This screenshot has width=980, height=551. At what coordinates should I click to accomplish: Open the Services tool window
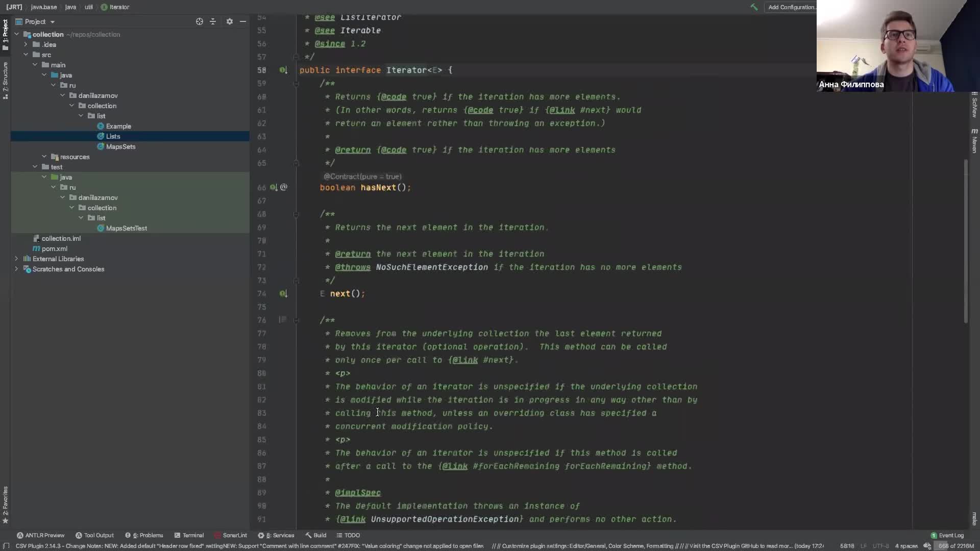coord(276,535)
